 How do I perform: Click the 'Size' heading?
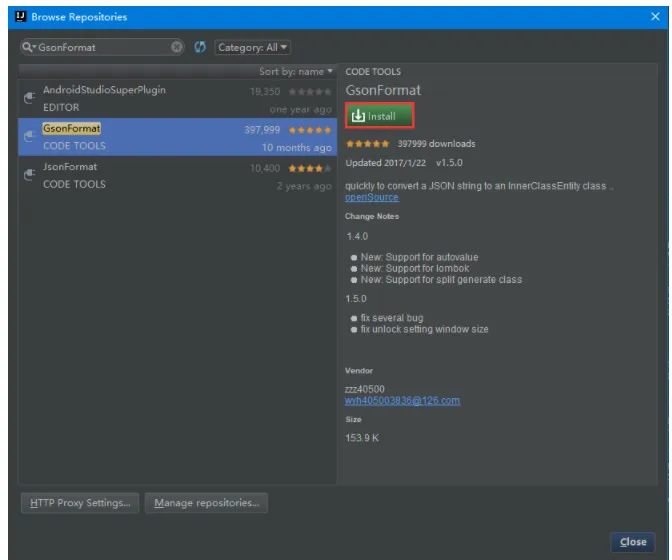(x=354, y=419)
